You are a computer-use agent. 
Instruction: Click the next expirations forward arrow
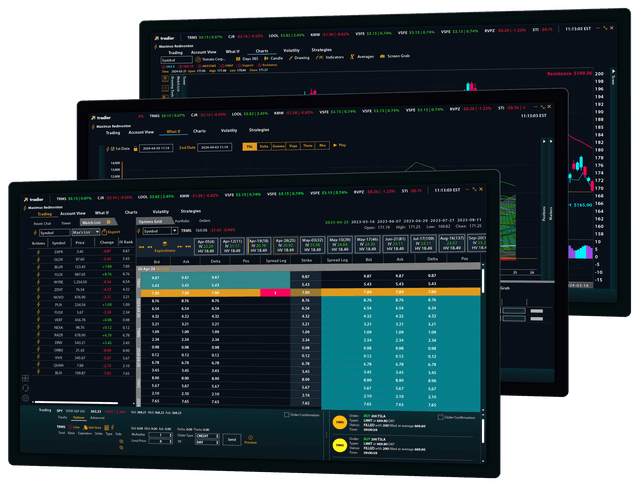180,247
